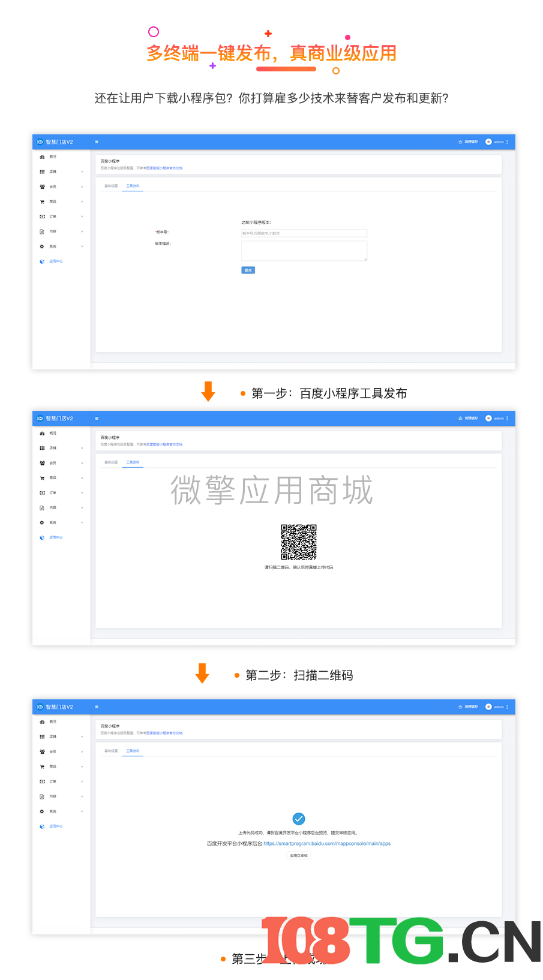Expand the 系统 chevron in the version-form screen
The width and height of the screenshot is (543, 980).
pyautogui.click(x=82, y=246)
